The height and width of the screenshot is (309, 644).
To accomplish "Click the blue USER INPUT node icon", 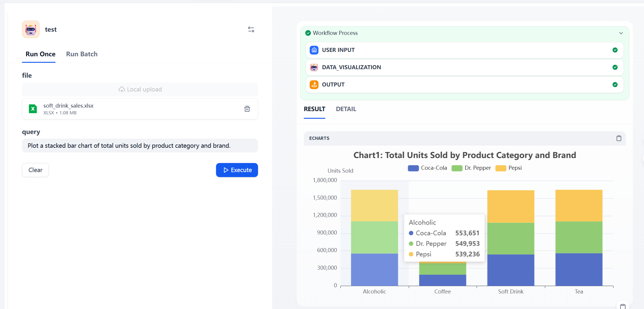I will point(314,50).
